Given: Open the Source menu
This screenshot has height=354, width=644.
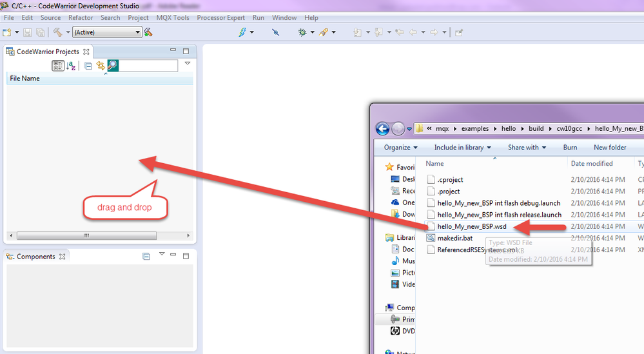Looking at the screenshot, I should click(50, 17).
